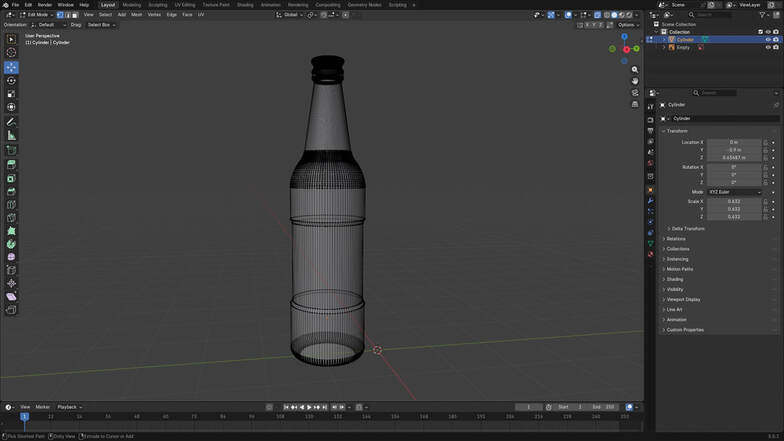
Task: Switch to face select mode
Action: coord(75,15)
